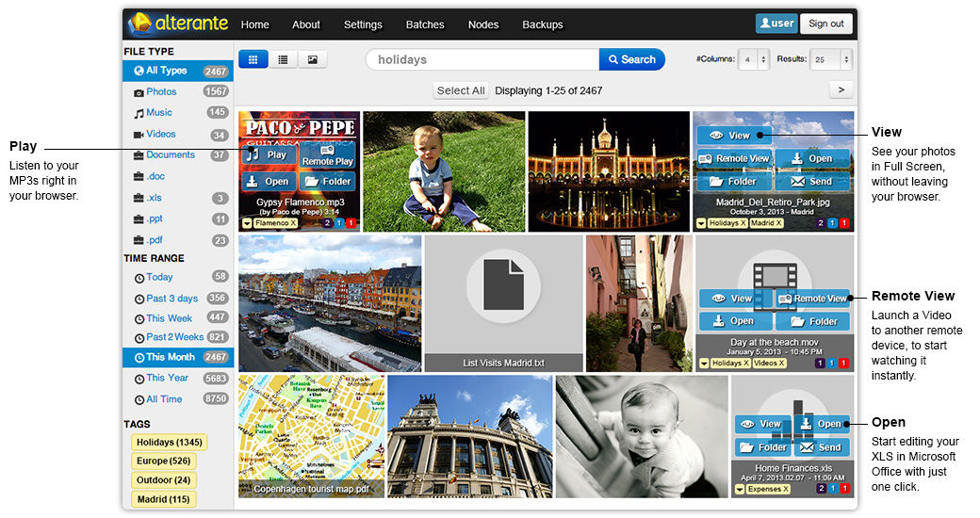View the Day at the beach.mov video
Image resolution: width=980 pixels, height=518 pixels.
point(734,299)
